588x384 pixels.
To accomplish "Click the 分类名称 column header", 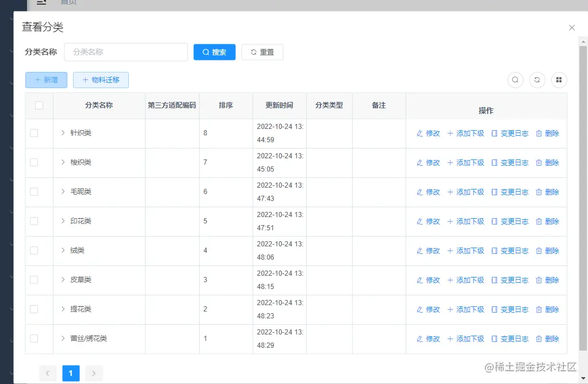I will coord(99,105).
